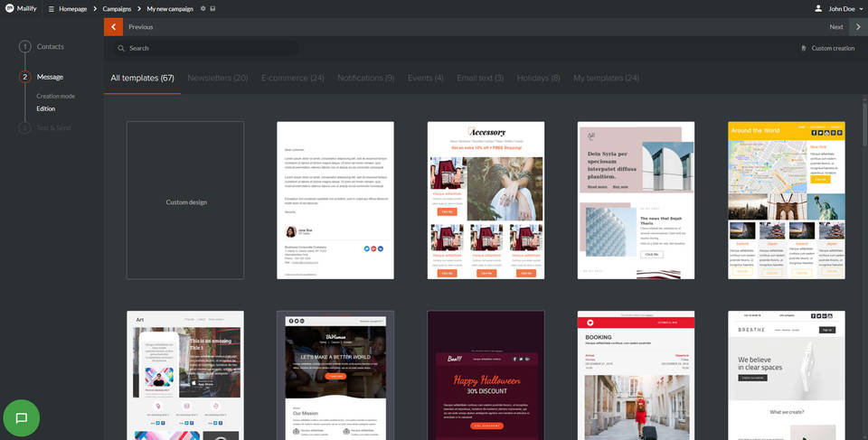Pick the Around the World template
Viewport: 868px width, 440px height.
pos(786,201)
